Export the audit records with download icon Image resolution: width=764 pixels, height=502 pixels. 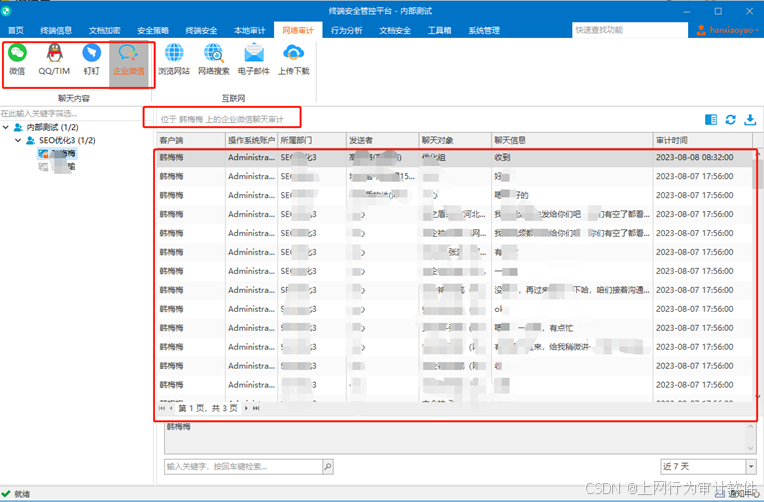click(x=750, y=119)
